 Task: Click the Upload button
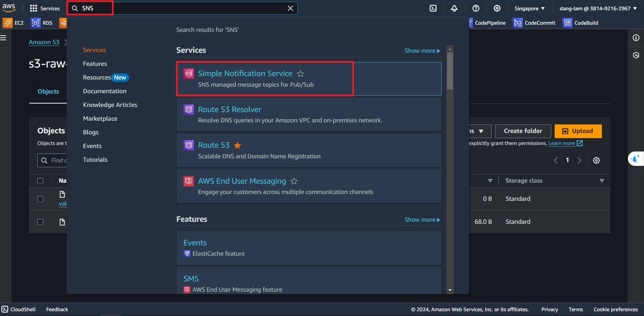tap(578, 131)
